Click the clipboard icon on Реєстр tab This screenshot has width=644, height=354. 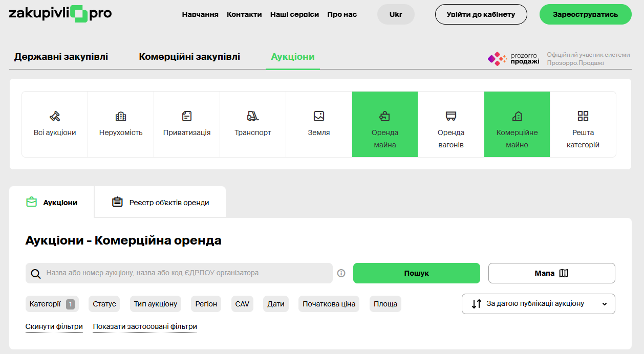pos(117,202)
